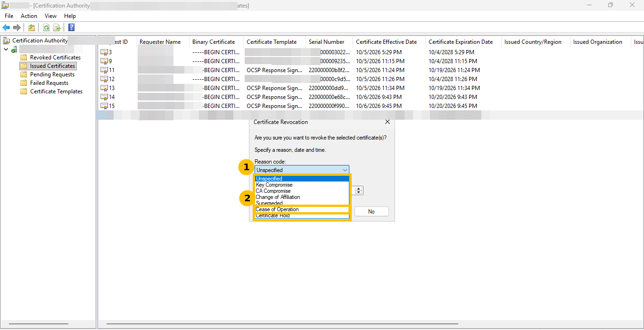Viewport: 644px width, 330px height.
Task: Click the MMC app icon in title bar
Action: (x=6, y=5)
